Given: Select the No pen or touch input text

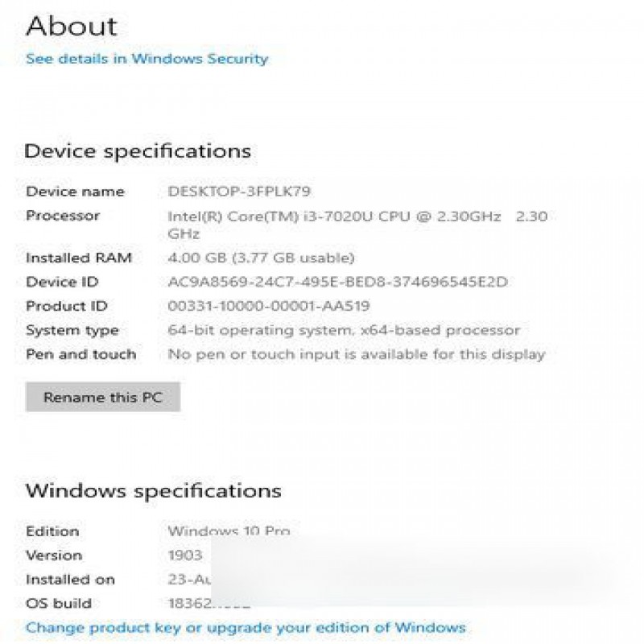Looking at the screenshot, I should click(x=357, y=354).
